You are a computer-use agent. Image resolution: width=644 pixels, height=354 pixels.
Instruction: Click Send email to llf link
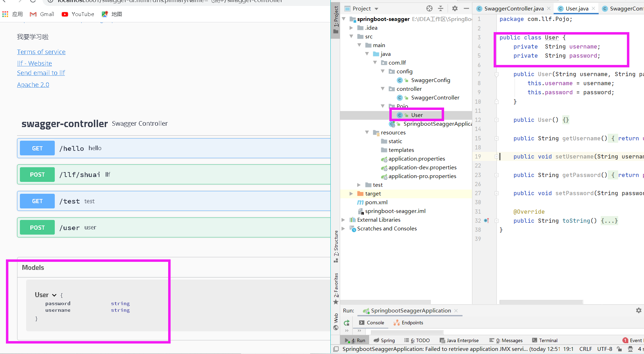pos(41,73)
